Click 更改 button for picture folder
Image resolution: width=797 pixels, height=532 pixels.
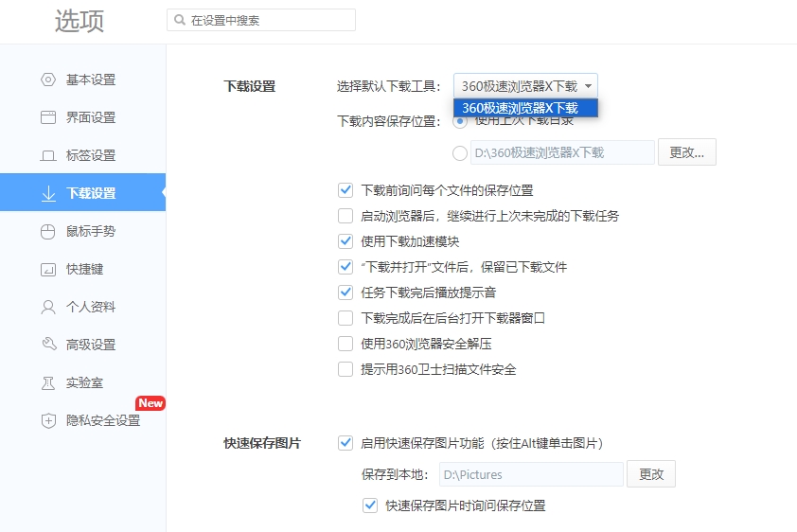pyautogui.click(x=651, y=474)
